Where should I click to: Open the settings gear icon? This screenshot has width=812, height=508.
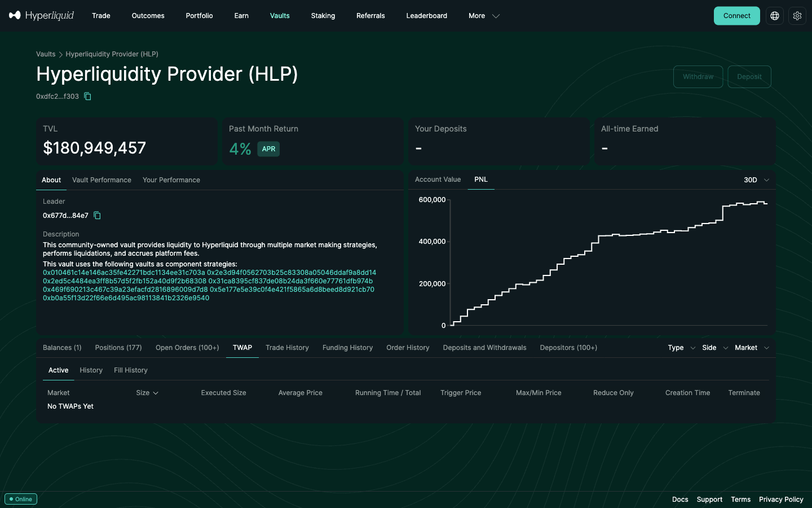click(797, 16)
